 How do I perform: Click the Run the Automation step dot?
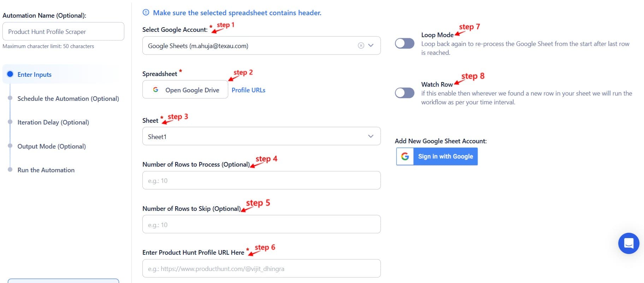coord(10,170)
